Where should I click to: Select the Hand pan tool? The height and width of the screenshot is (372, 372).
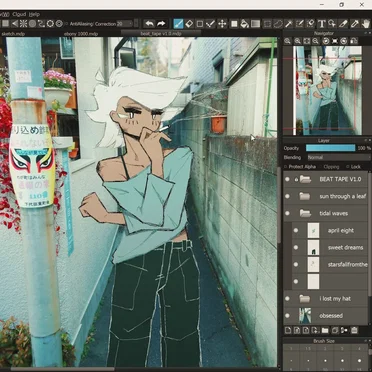(x=366, y=24)
